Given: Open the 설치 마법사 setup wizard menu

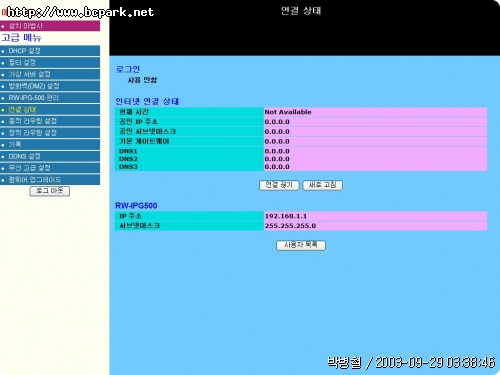Looking at the screenshot, I should tap(50, 26).
